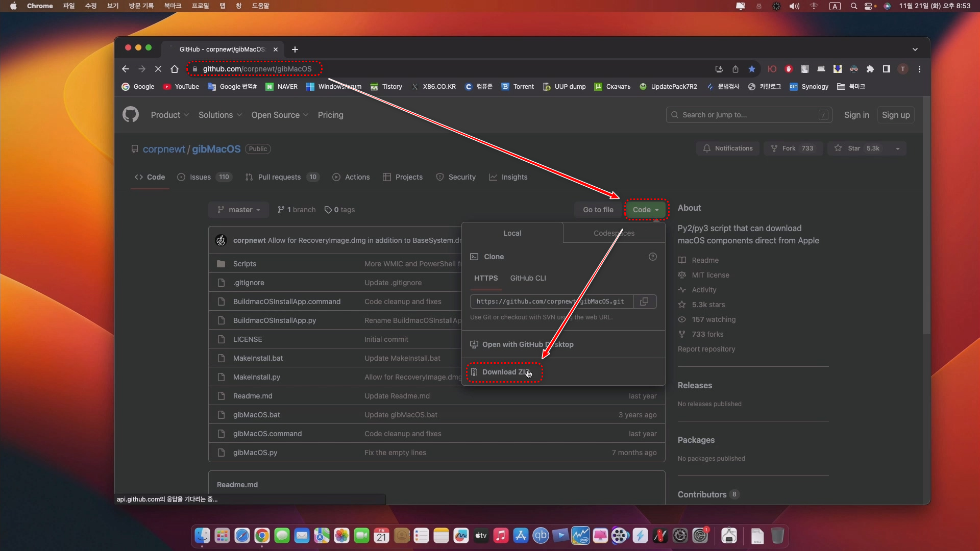Screen dimensions: 980x551
Task: Open Star lists dropdown arrow
Action: tap(898, 148)
